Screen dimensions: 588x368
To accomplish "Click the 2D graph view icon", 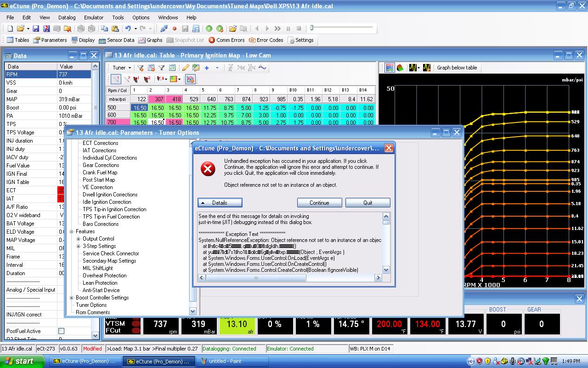I will coord(390,68).
